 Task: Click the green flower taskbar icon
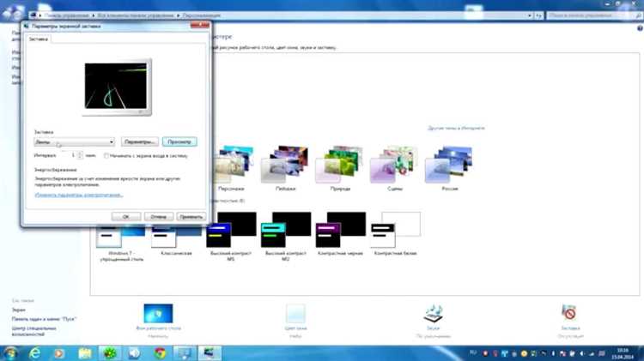(x=110, y=353)
